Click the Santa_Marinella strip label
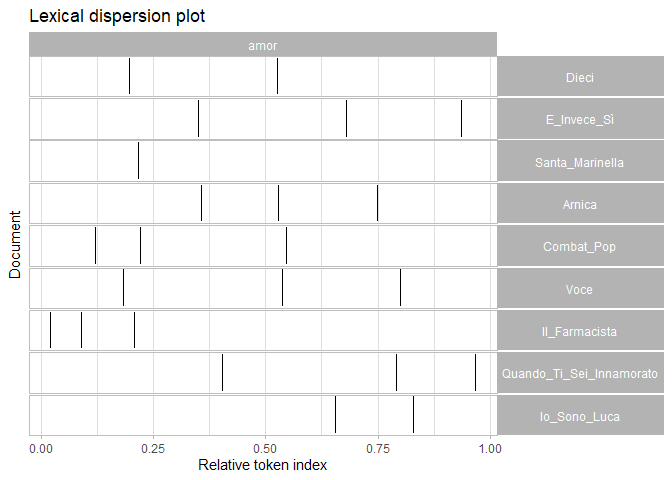 580,162
